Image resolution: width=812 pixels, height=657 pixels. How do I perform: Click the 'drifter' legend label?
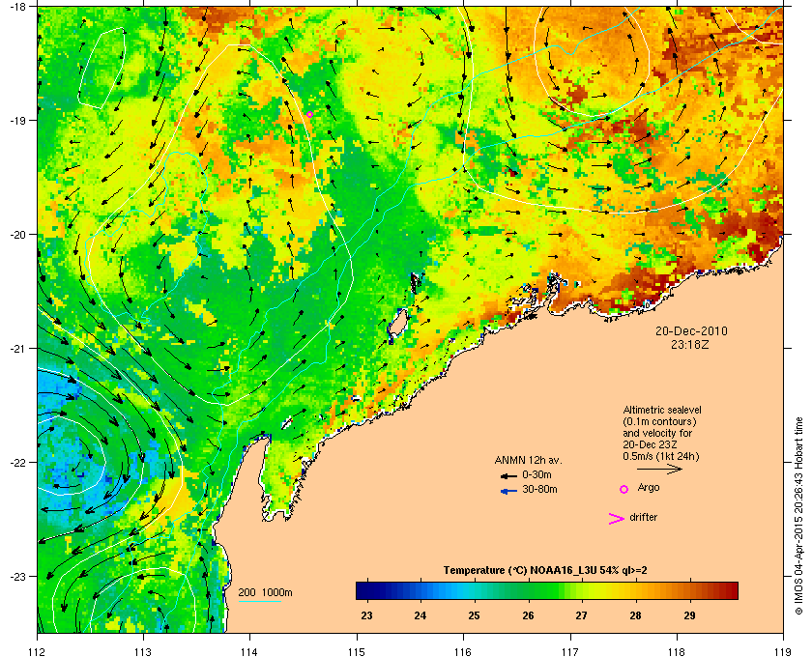coord(643,517)
